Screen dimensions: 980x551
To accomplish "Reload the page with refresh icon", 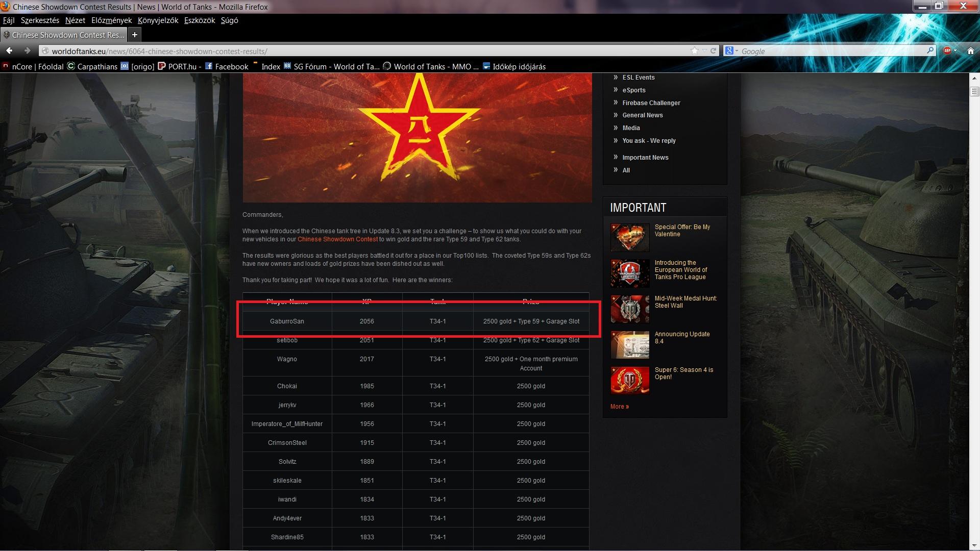I will pos(714,51).
